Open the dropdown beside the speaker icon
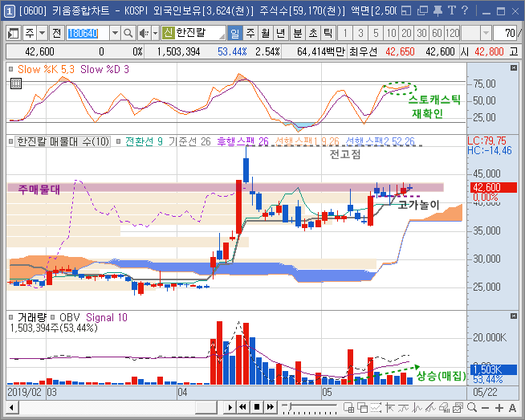This screenshot has height=420, width=525. pos(155,33)
